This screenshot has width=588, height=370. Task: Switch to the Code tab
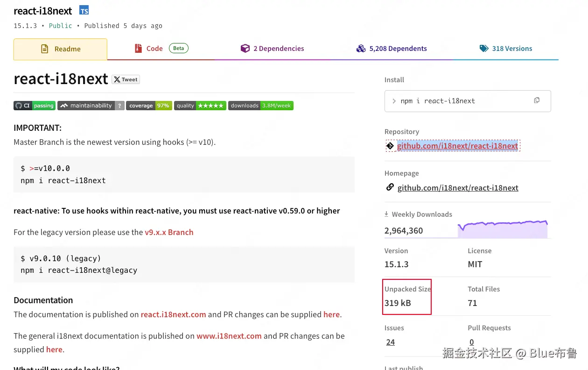coord(161,49)
